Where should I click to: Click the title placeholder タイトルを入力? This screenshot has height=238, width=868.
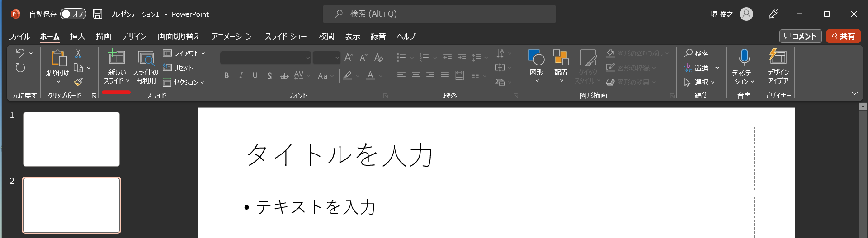coord(496,159)
